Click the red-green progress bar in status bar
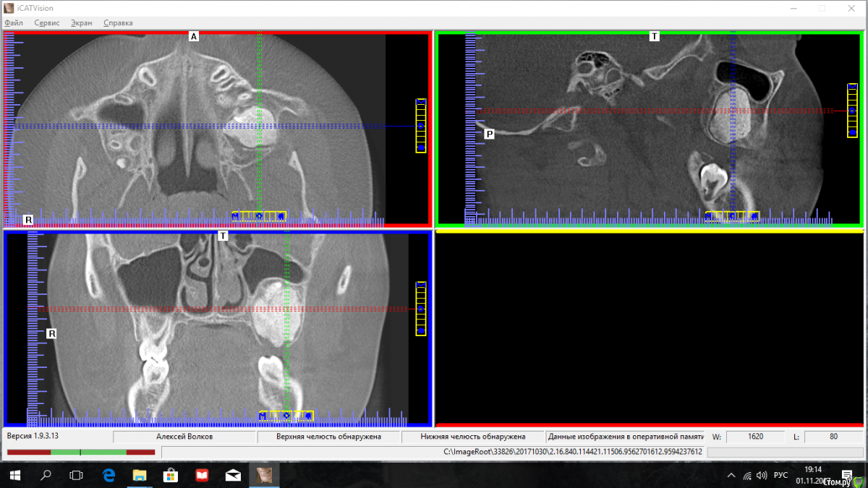This screenshot has height=488, width=868. pos(81,453)
